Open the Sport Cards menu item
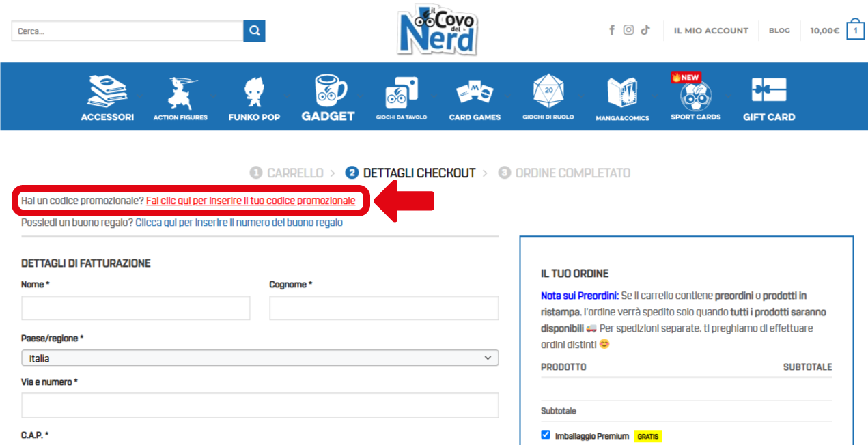This screenshot has height=445, width=868. tap(695, 96)
